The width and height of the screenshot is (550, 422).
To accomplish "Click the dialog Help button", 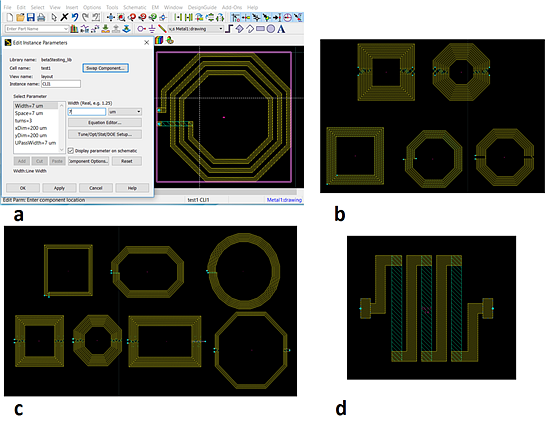I will [x=132, y=188].
